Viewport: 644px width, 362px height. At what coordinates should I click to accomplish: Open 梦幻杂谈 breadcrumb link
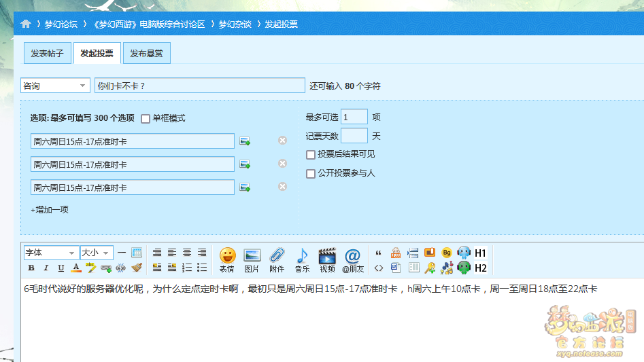tap(235, 24)
